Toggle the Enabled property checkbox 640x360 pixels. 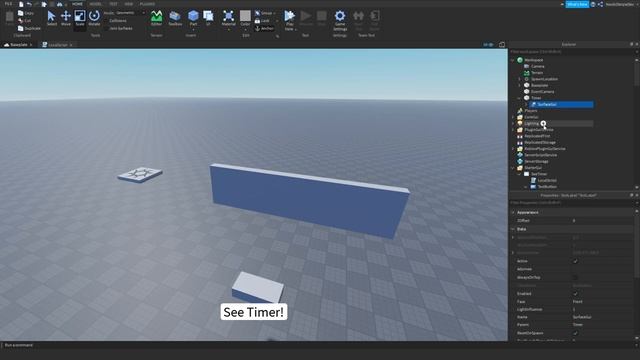pos(576,293)
